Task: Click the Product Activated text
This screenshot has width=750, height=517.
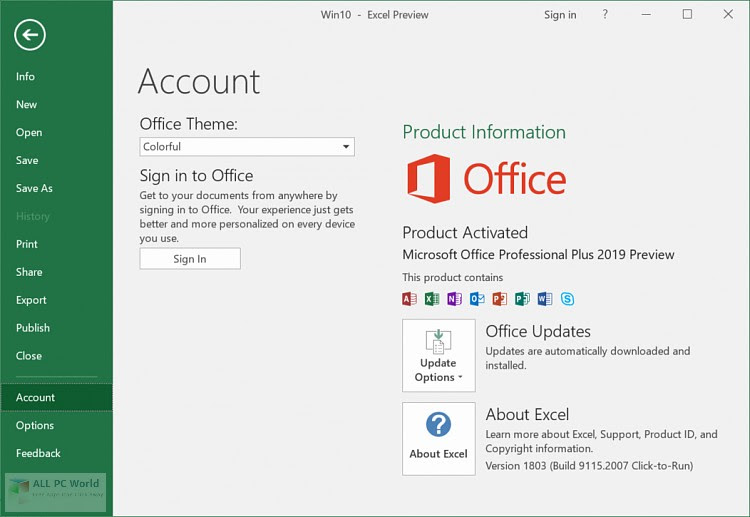Action: [465, 232]
